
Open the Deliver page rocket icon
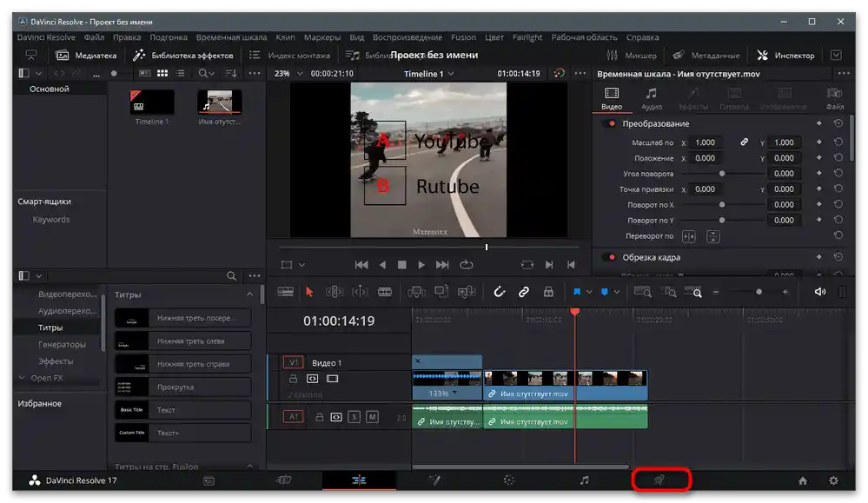pos(659,480)
